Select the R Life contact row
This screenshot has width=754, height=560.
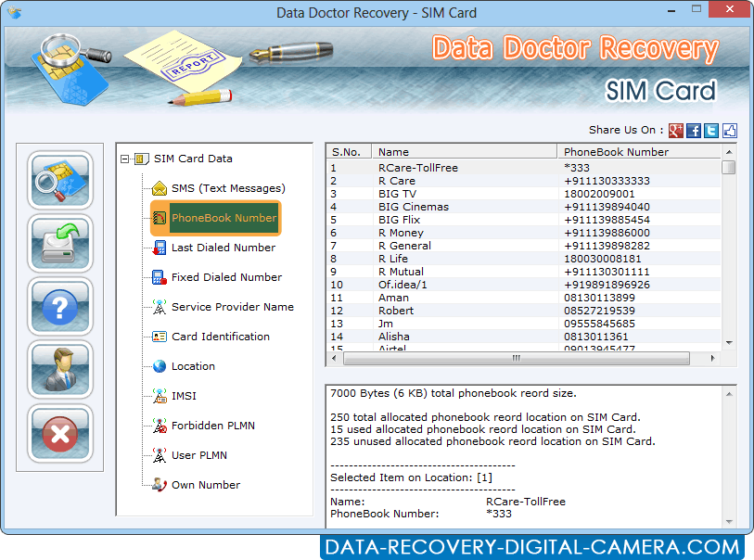(x=524, y=259)
